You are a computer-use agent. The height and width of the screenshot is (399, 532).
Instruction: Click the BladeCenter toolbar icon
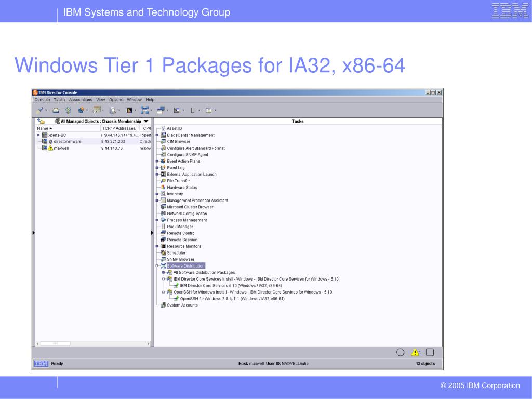pyautogui.click(x=177, y=110)
